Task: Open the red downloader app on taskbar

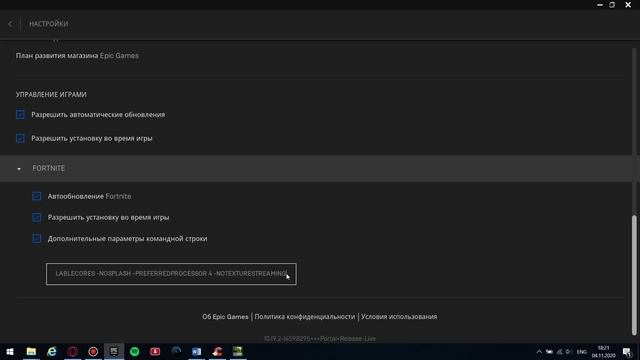Action: (155, 351)
